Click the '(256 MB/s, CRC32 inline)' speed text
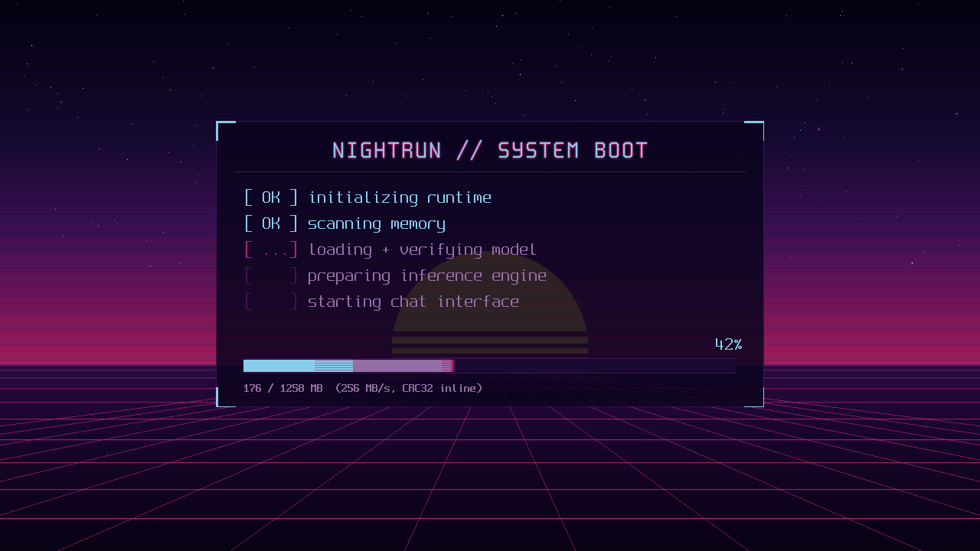This screenshot has height=551, width=980. [x=409, y=388]
